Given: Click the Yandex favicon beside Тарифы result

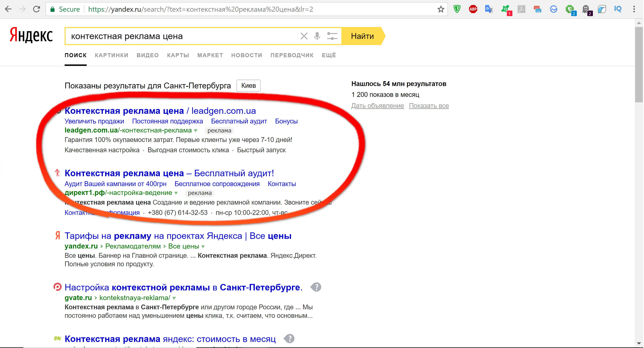Looking at the screenshot, I should (x=58, y=235).
